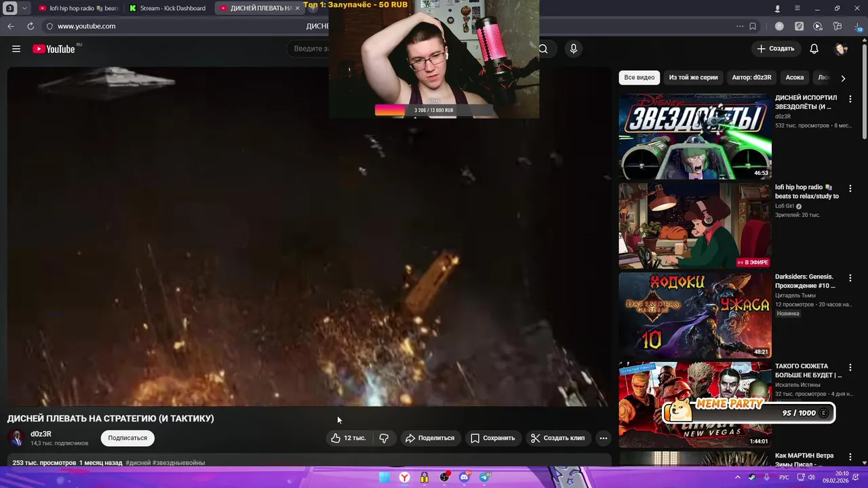Open Telegram from the taskbar
This screenshot has height=488, width=868.
point(484,477)
